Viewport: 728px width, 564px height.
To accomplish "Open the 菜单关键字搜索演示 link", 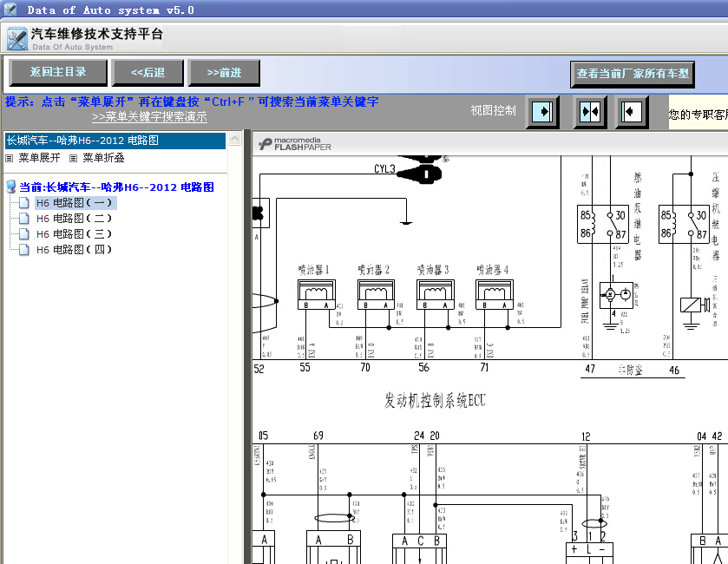I will [149, 117].
